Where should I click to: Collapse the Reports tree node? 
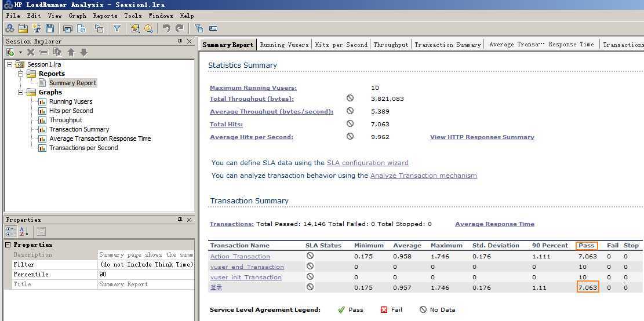20,74
